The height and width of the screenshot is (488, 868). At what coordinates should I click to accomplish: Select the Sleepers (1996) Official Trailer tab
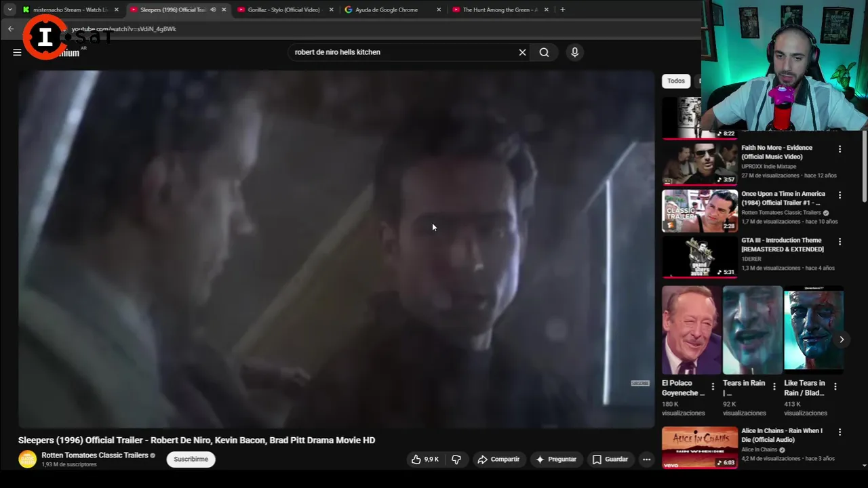point(173,9)
